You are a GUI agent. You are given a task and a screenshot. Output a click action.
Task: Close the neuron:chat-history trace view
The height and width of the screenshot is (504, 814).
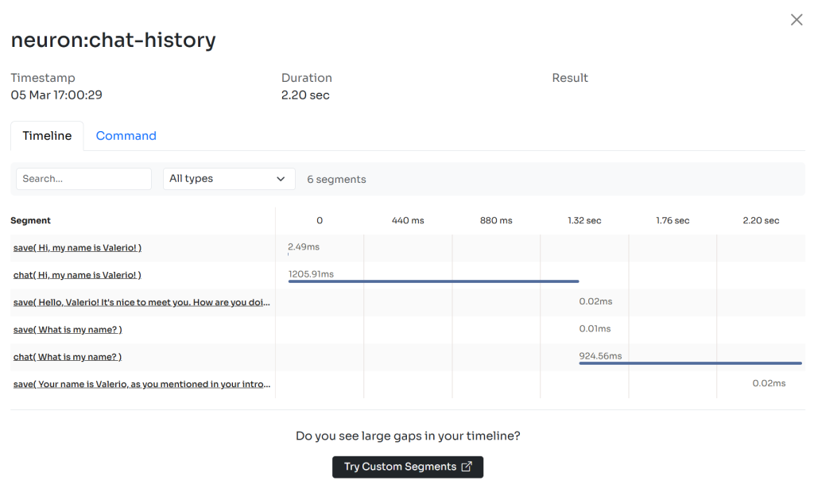[797, 19]
